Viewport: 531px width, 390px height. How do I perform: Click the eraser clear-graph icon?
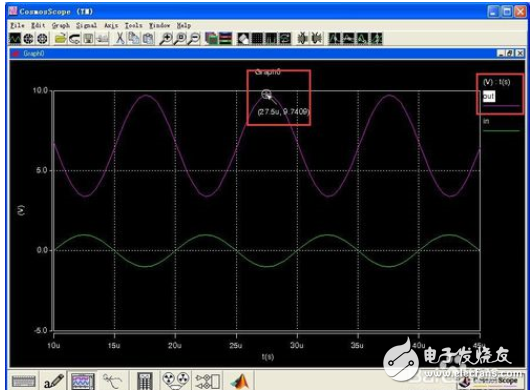(243, 39)
